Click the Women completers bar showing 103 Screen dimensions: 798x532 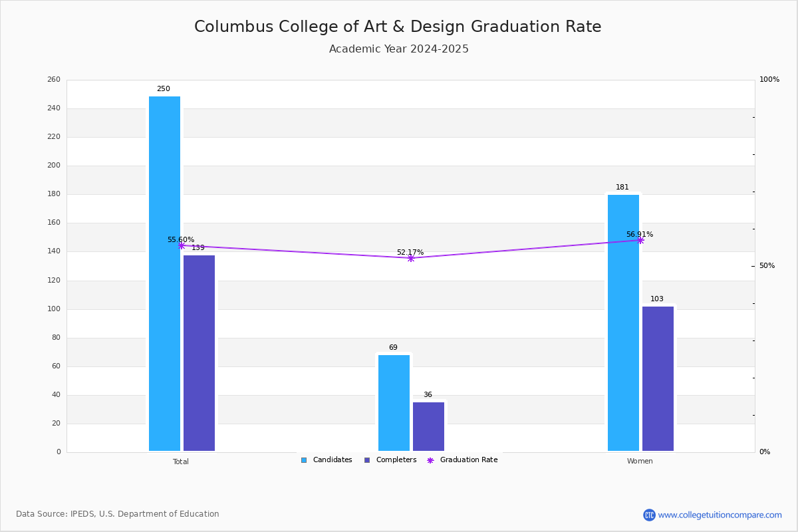click(658, 378)
